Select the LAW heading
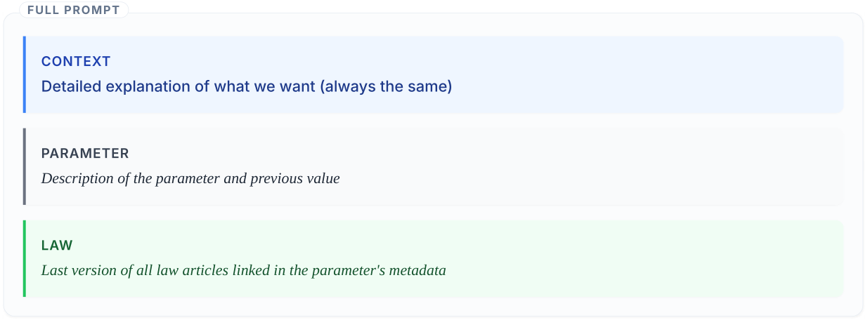This screenshot has height=320, width=868. point(57,245)
